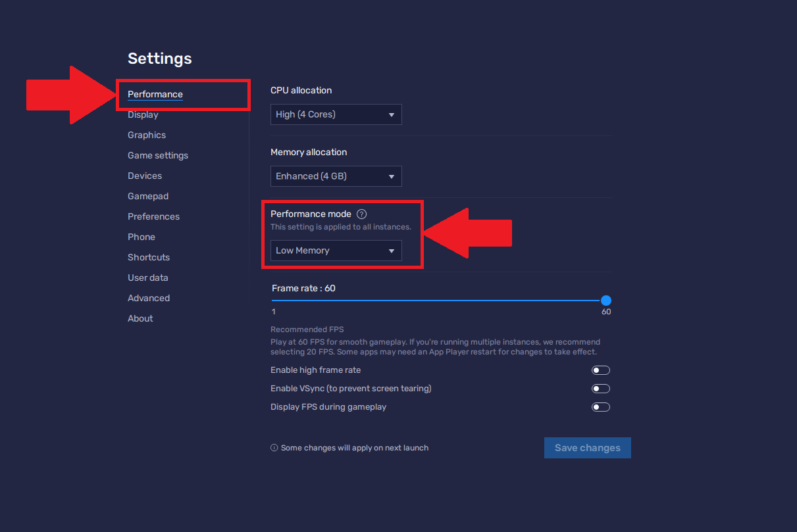Enable Display FPS during gameplay toggle
Image resolution: width=797 pixels, height=532 pixels.
600,407
